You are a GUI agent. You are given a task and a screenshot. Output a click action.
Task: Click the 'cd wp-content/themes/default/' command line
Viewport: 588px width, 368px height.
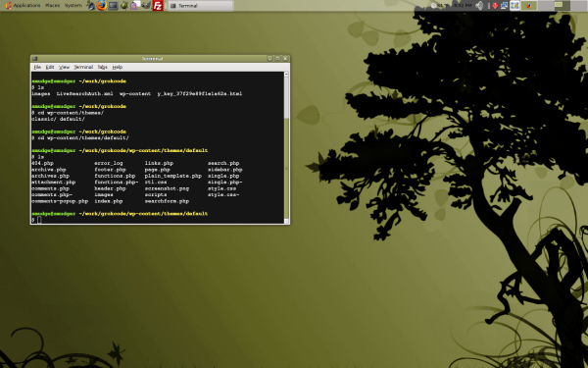pos(83,138)
